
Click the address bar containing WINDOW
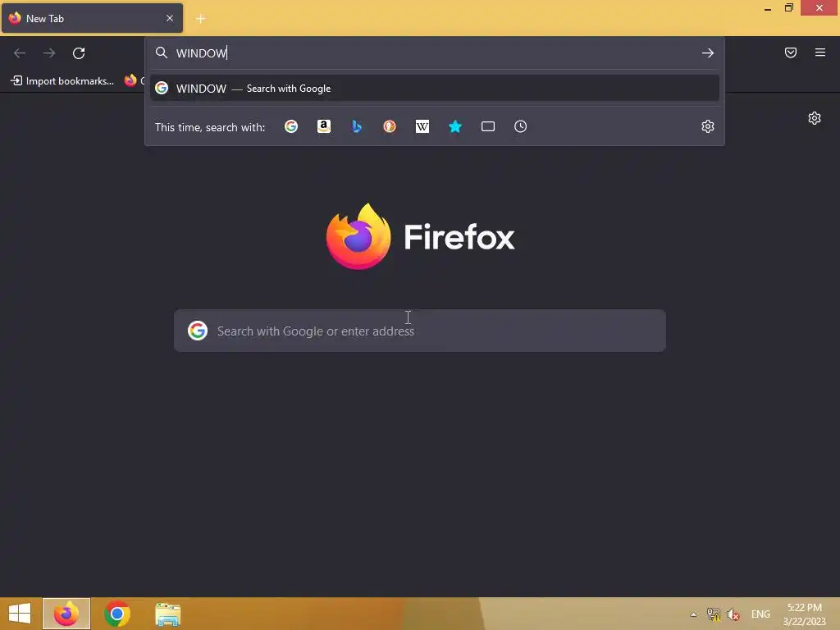point(435,53)
